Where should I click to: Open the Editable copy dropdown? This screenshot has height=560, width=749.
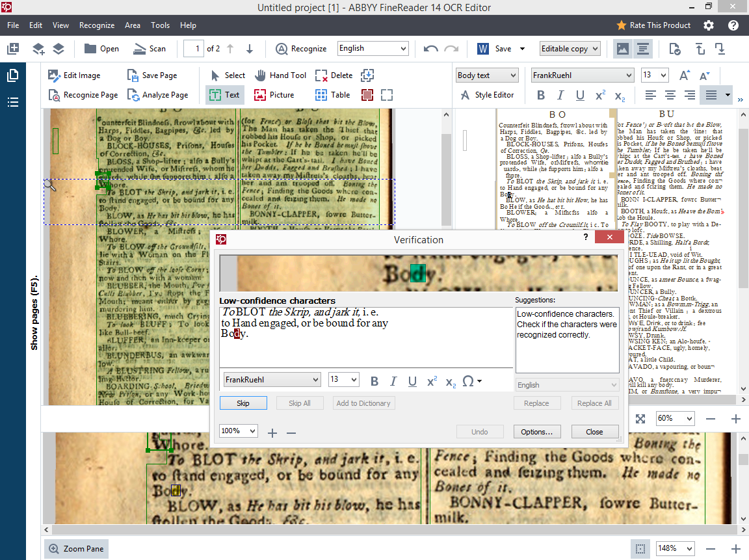pos(570,48)
